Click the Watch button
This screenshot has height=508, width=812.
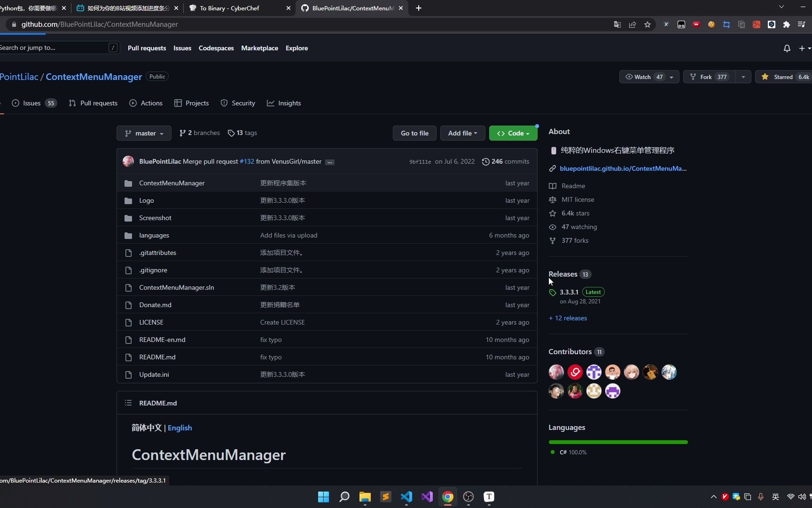(x=649, y=77)
